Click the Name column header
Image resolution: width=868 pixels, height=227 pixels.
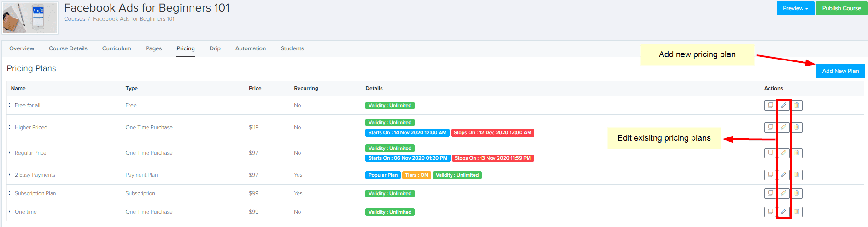coord(18,88)
